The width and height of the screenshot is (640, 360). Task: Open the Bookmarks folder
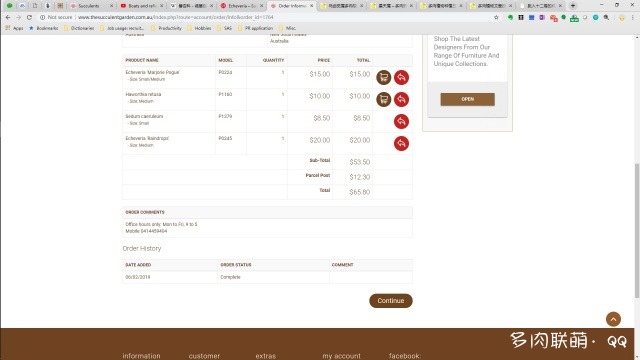click(x=44, y=28)
